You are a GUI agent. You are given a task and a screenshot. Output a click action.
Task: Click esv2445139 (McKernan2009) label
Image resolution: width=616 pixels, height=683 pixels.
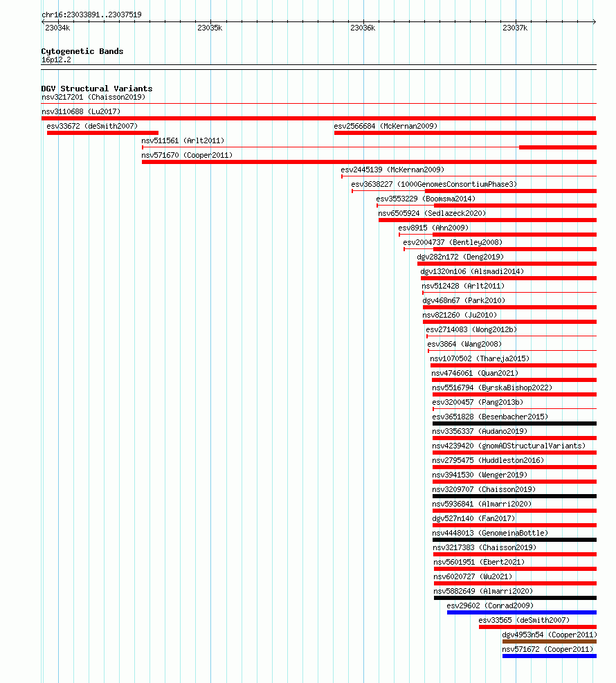(x=392, y=170)
